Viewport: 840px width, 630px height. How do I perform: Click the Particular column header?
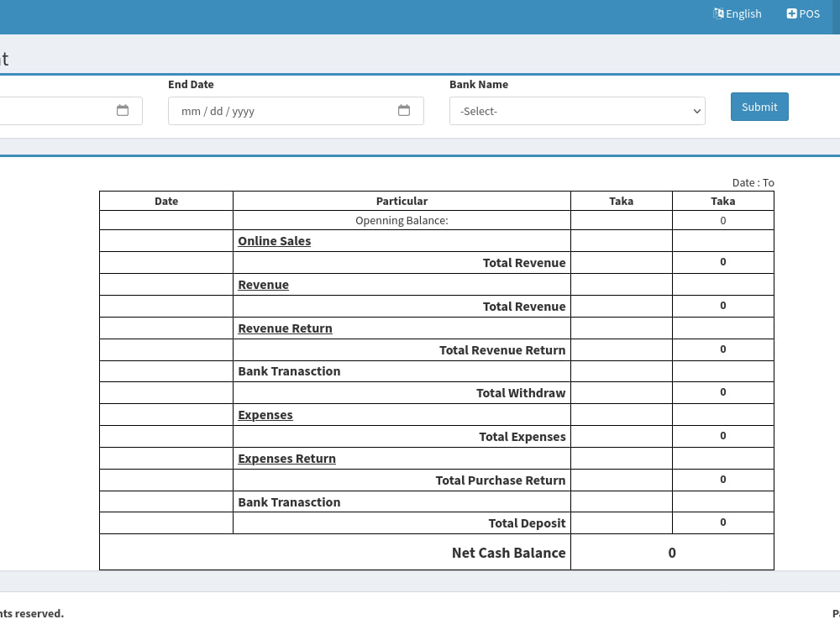pos(402,201)
